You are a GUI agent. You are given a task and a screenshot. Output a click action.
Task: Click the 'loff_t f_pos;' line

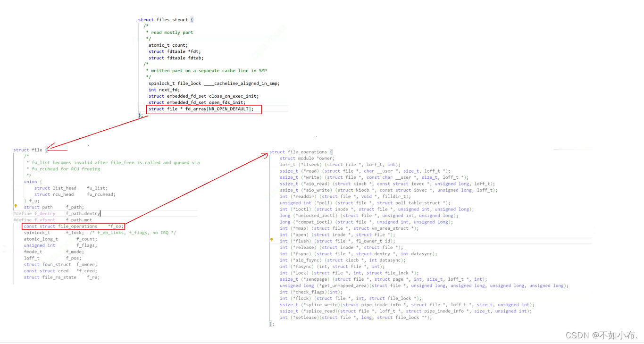[53, 258]
